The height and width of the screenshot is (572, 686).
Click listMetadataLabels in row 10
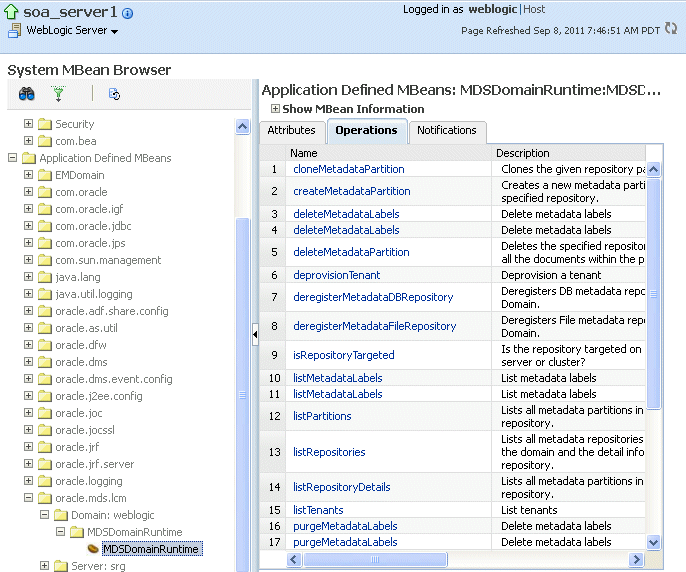[338, 378]
